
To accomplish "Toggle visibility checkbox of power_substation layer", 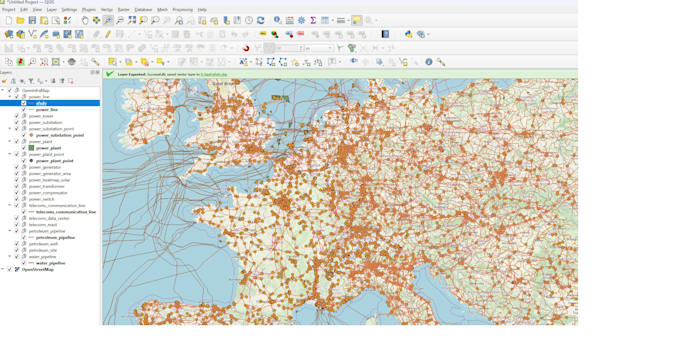I will [17, 122].
